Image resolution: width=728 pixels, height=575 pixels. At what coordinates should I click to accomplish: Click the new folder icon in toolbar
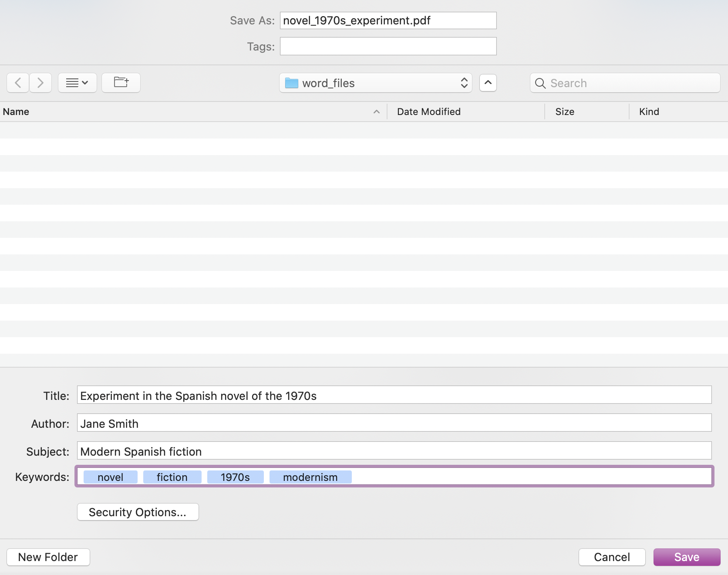121,83
